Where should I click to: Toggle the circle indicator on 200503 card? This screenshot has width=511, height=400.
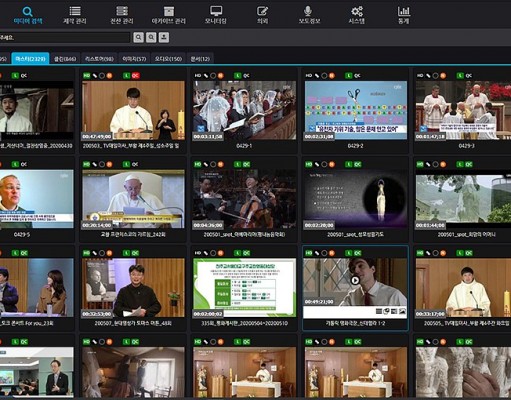102,76
